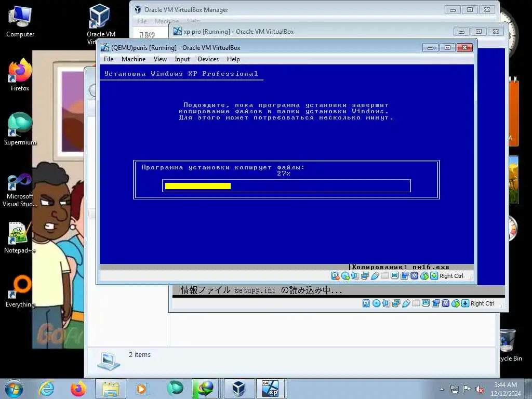Screen dimensions: 532x399
Task: Select the Microsoft Visual Studio desktop shortcut
Action: click(20, 190)
